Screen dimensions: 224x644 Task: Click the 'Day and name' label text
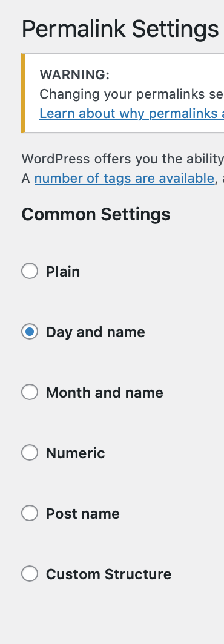[x=96, y=332]
